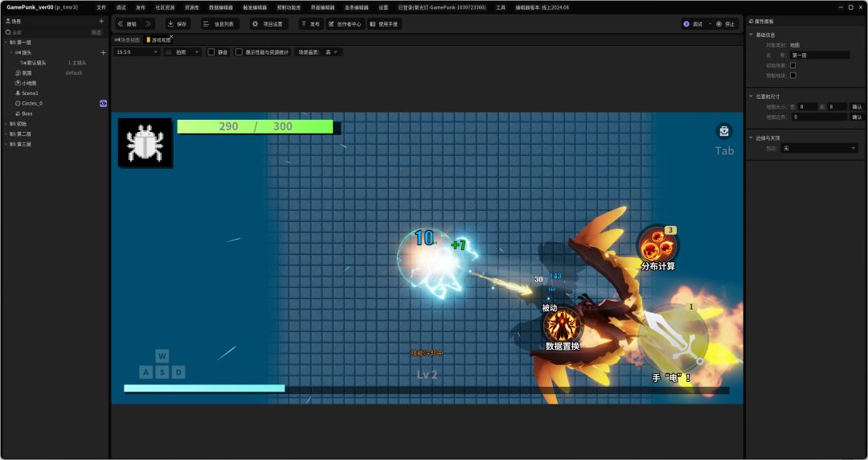Check the 初始场景 checkbox in properties
This screenshot has width=868, height=460.
(793, 65)
